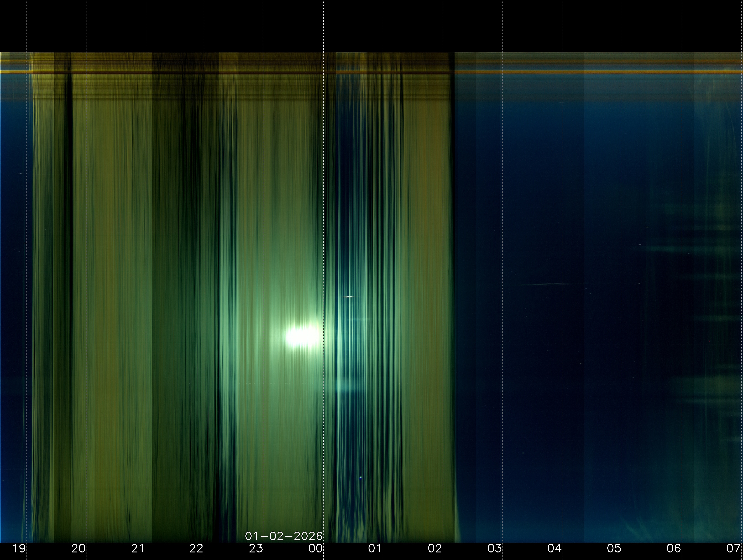Click the 00 midnight hour label

tap(315, 549)
